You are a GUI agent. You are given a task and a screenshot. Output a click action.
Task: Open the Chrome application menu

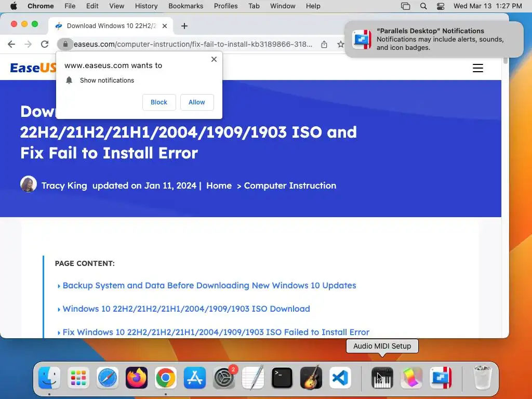pyautogui.click(x=41, y=6)
